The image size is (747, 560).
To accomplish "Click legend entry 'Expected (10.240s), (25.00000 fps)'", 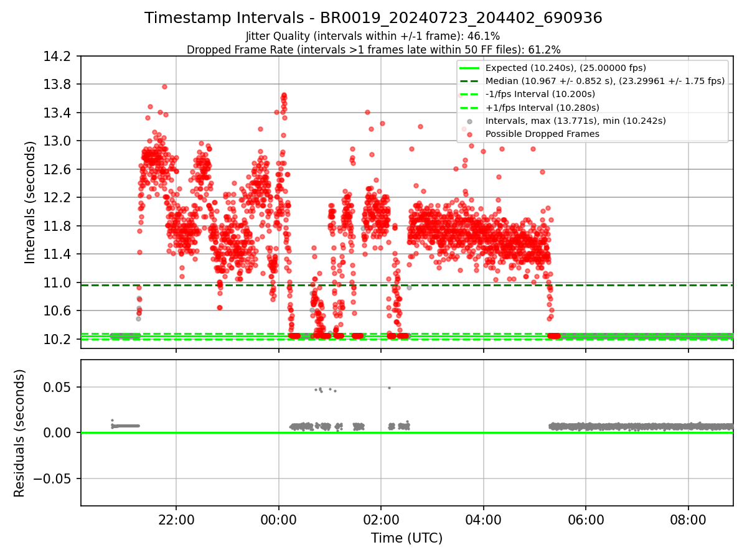I will 565,68.
